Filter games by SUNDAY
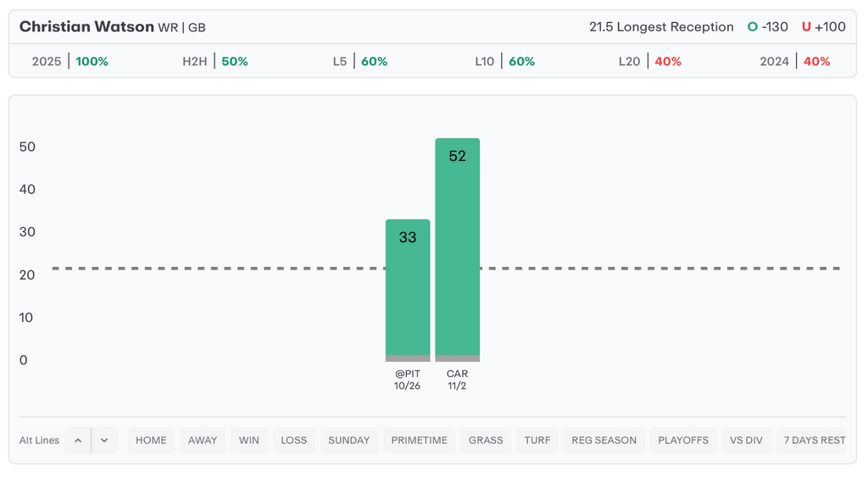This screenshot has width=868, height=477. click(x=349, y=441)
